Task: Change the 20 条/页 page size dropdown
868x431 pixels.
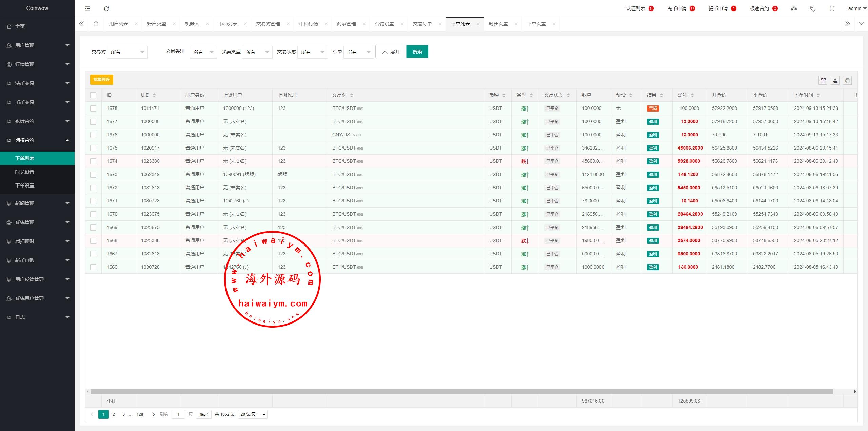Action: click(x=253, y=414)
